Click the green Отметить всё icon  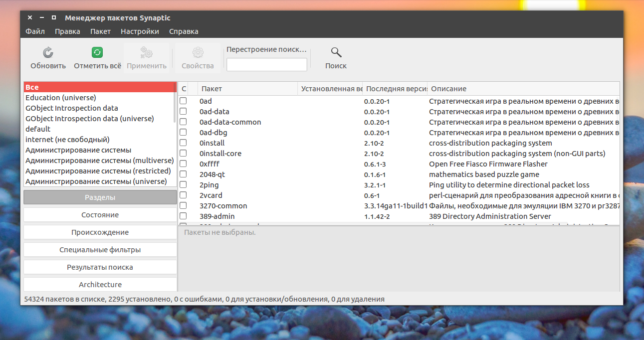point(97,52)
